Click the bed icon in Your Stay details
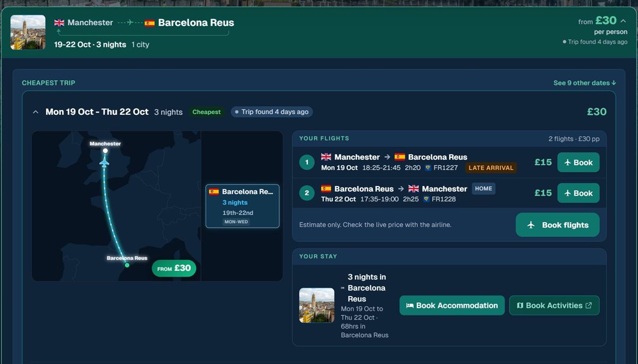 tap(343, 287)
